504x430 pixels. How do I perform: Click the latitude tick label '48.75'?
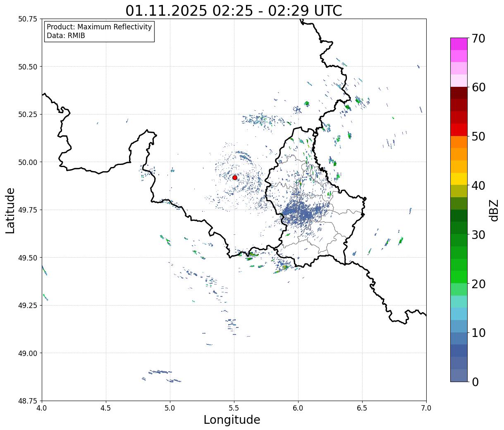[x=28, y=401]
